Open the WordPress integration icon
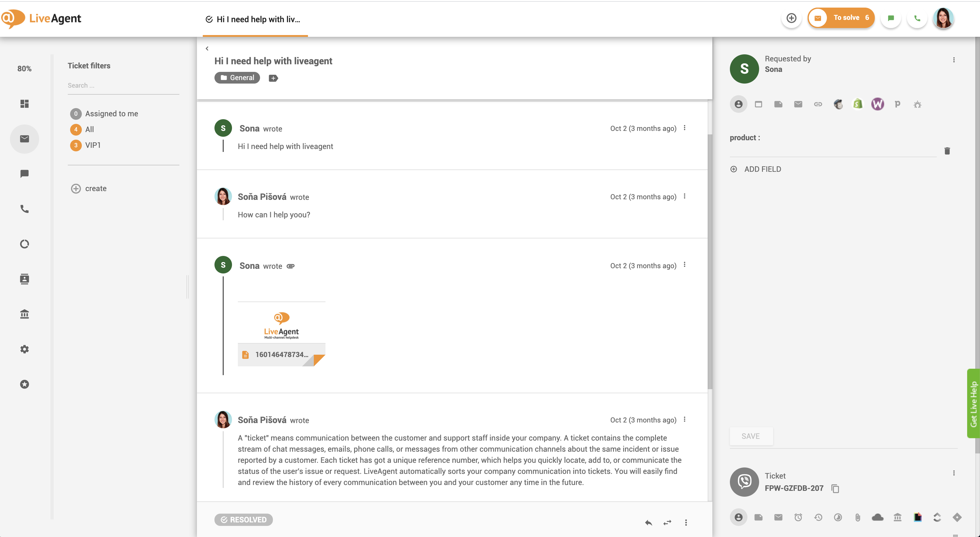Viewport: 980px width, 537px height. (878, 104)
